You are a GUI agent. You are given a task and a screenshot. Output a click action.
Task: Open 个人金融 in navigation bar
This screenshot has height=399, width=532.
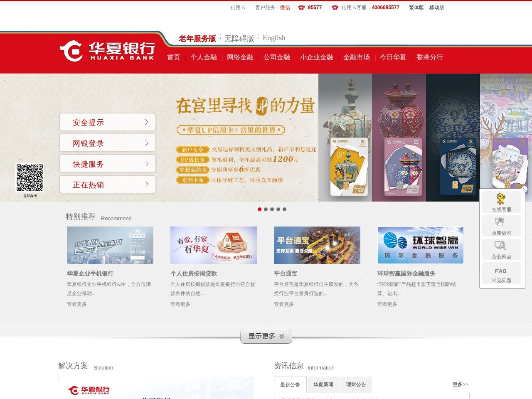pyautogui.click(x=204, y=57)
